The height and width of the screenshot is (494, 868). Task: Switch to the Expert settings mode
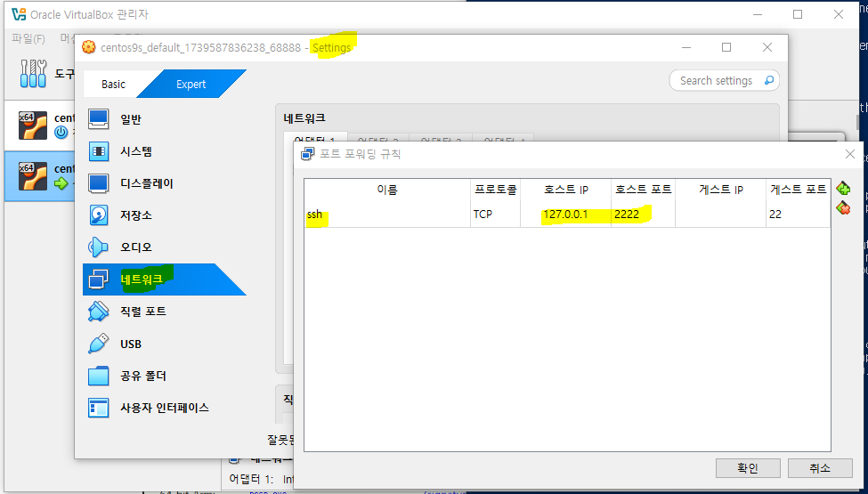pyautogui.click(x=191, y=84)
